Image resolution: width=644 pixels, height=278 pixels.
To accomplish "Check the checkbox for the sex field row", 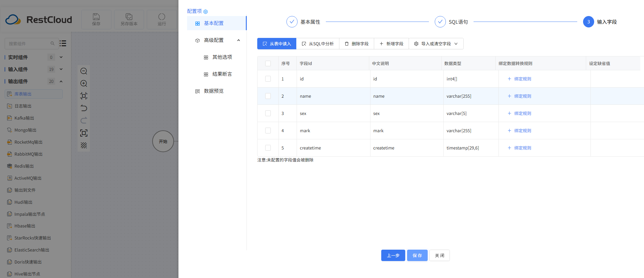I will 268,113.
